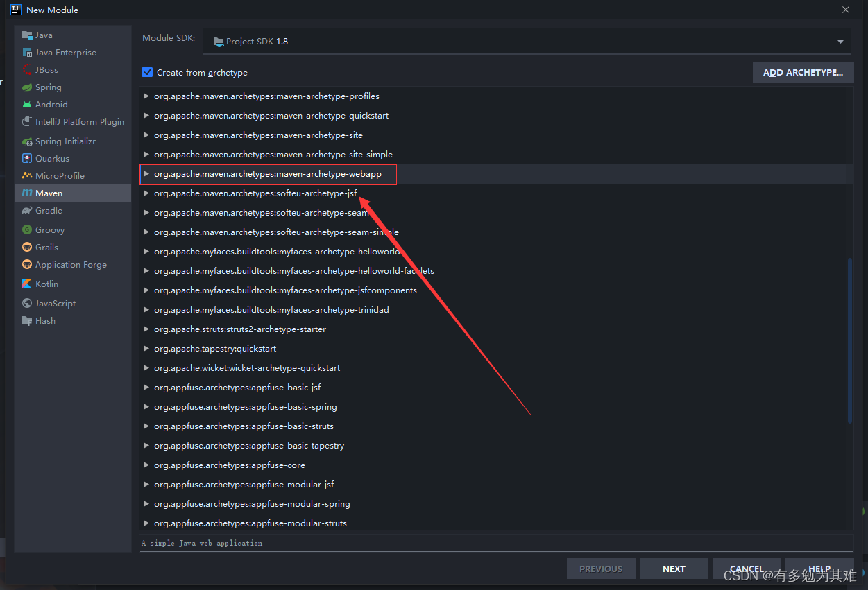
Task: Click the Java Enterprise icon
Action: tap(27, 53)
